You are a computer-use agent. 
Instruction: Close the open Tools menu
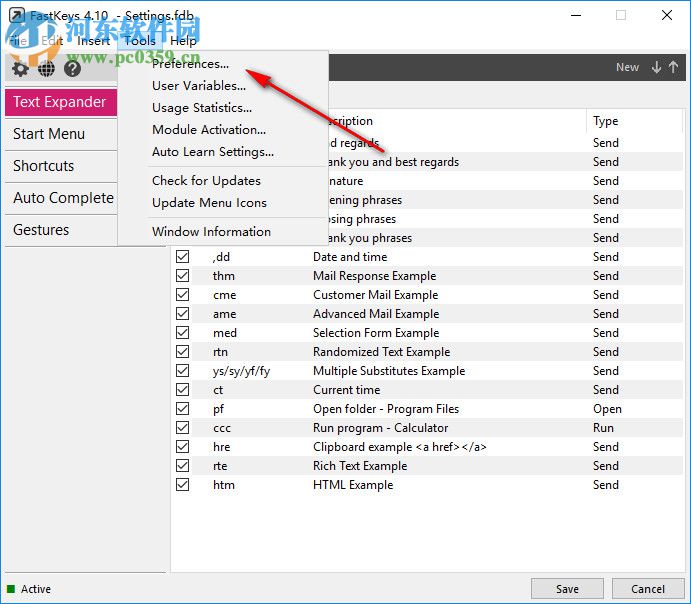[x=140, y=41]
